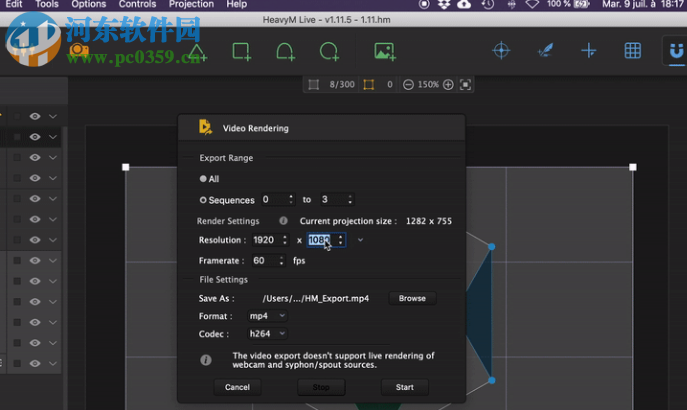
Task: Click the Stop rendering button
Action: (x=321, y=387)
